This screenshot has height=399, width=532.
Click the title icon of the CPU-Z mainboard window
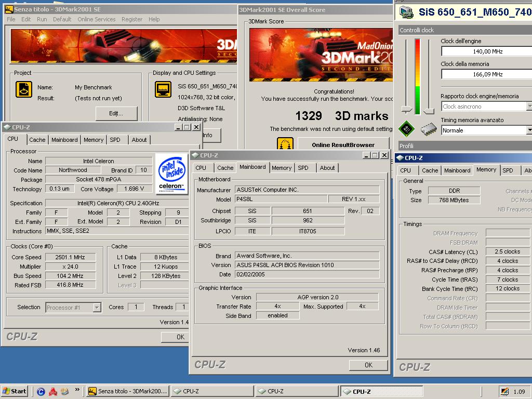pyautogui.click(x=195, y=155)
